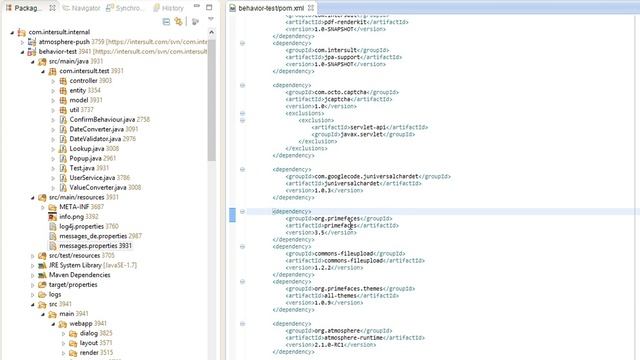Select Lookup.java file
Image resolution: width=640 pixels, height=360 pixels.
pos(89,149)
